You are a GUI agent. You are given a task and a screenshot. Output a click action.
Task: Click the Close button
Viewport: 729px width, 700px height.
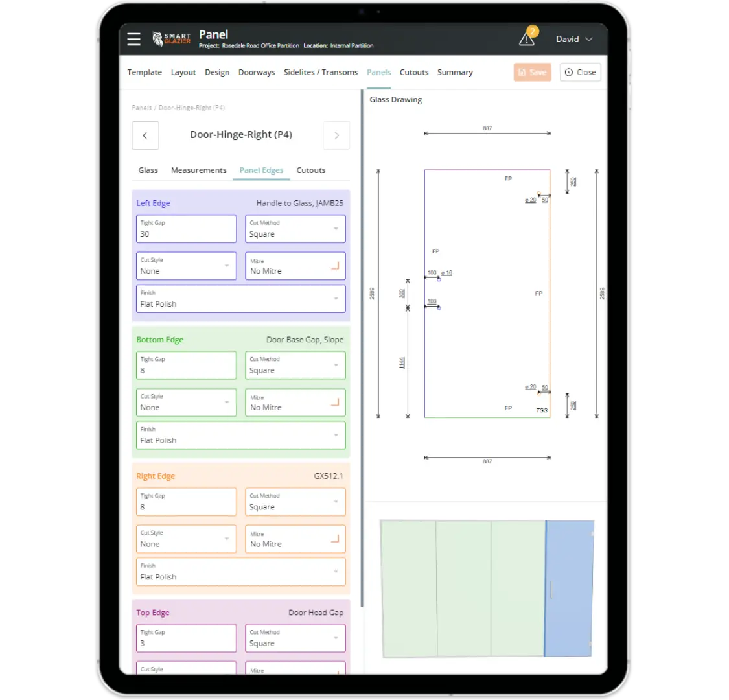coord(580,72)
